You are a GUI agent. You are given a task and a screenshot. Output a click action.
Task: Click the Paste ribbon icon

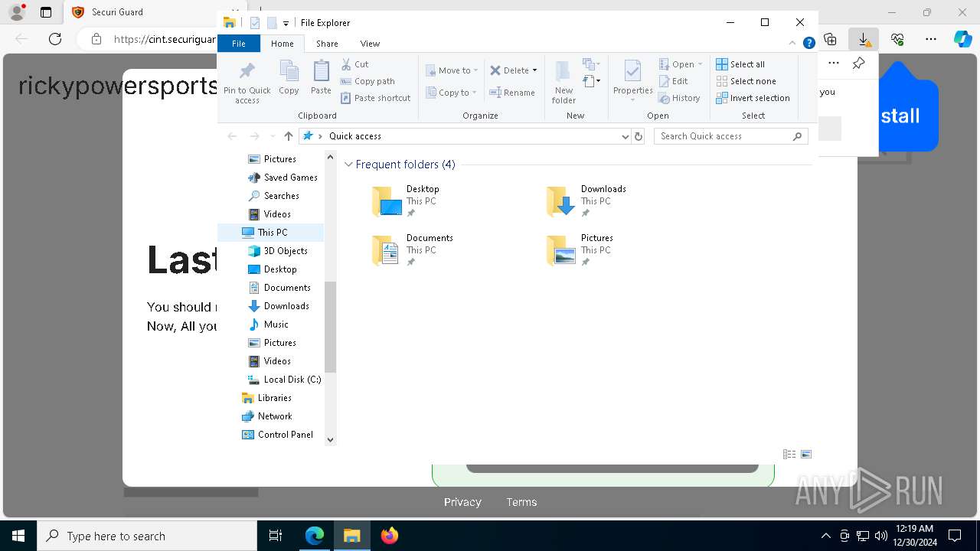tap(321, 78)
